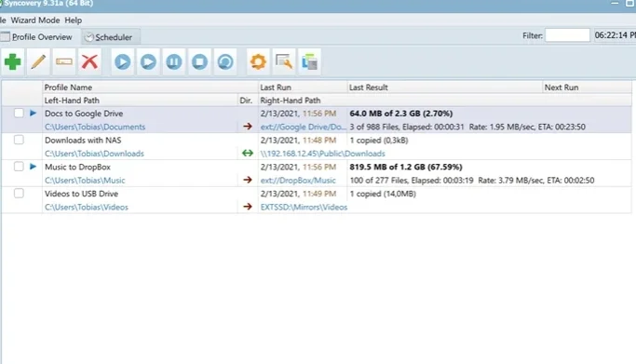The image size is (636, 364).
Task: Click the Left-Hand Path column header
Action: click(x=140, y=101)
